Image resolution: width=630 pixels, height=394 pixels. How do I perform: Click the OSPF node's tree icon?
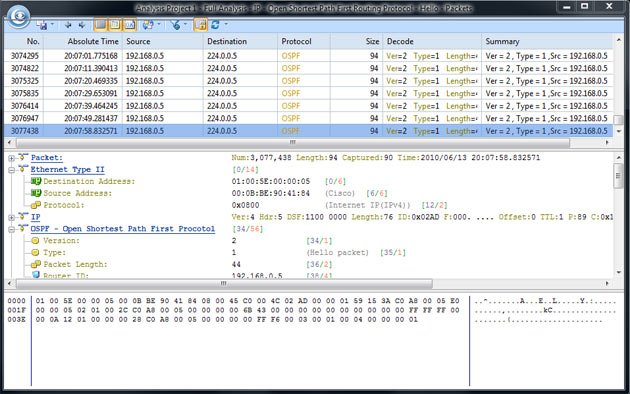click(x=23, y=228)
